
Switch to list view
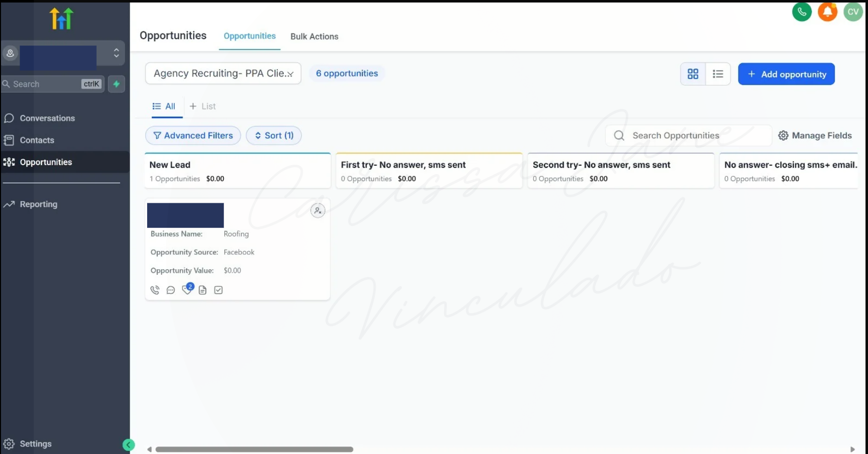coord(718,74)
